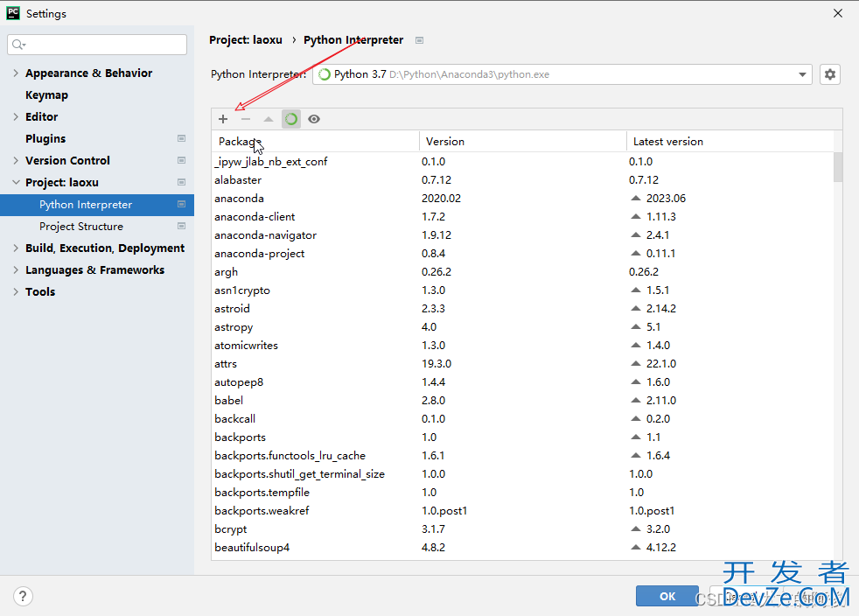Select the backports.functools_lru_cache row
The image size is (859, 616).
coord(522,455)
